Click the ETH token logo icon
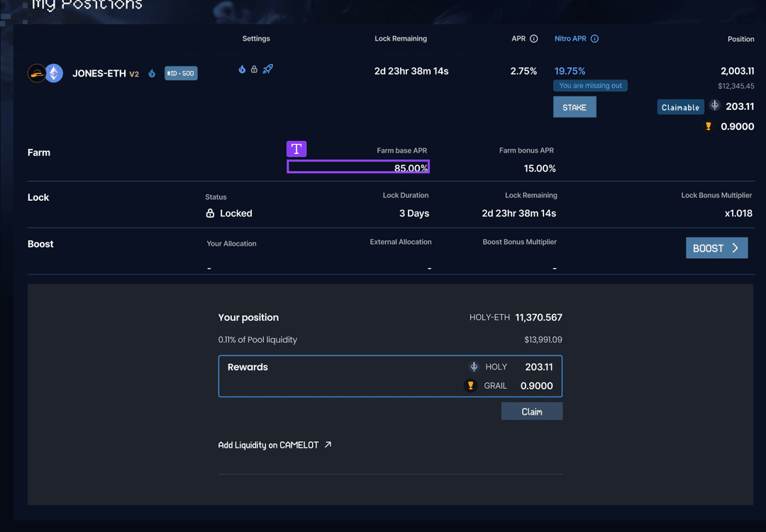The height and width of the screenshot is (532, 766). (54, 73)
